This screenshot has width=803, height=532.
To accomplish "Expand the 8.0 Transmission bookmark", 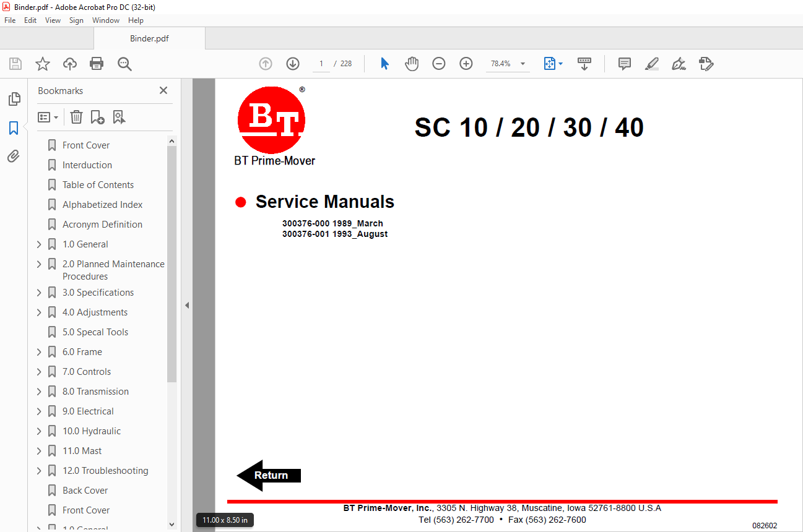I will [x=40, y=392].
